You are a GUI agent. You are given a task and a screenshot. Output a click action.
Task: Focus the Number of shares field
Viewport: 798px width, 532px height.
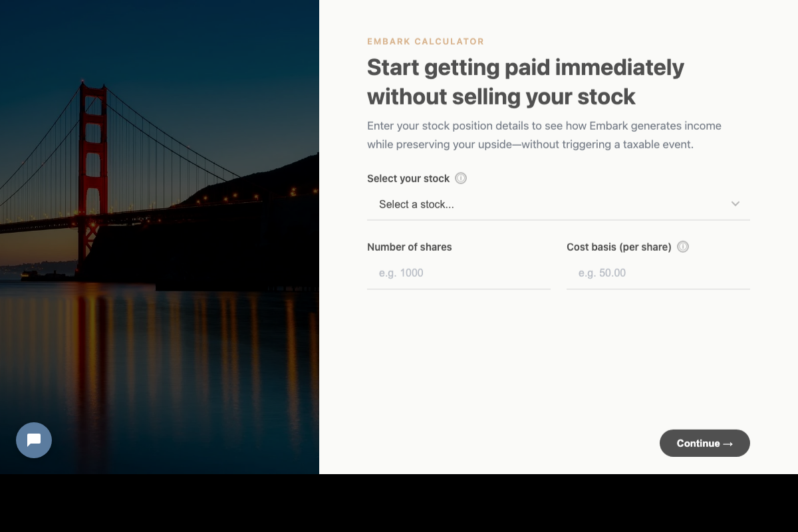point(459,273)
